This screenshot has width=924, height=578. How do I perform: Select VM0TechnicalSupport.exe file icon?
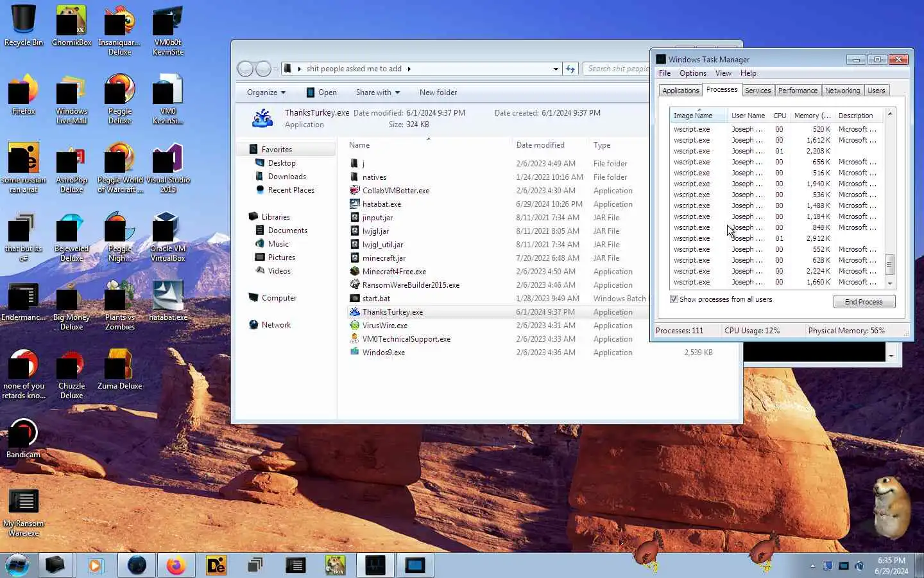(x=354, y=338)
